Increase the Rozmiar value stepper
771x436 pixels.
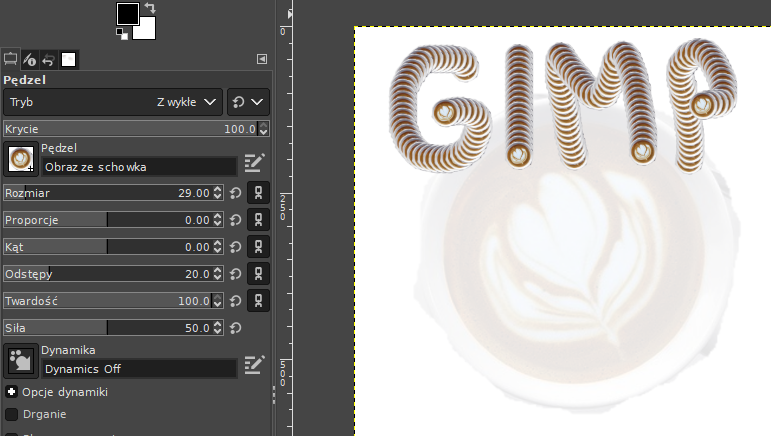click(218, 189)
